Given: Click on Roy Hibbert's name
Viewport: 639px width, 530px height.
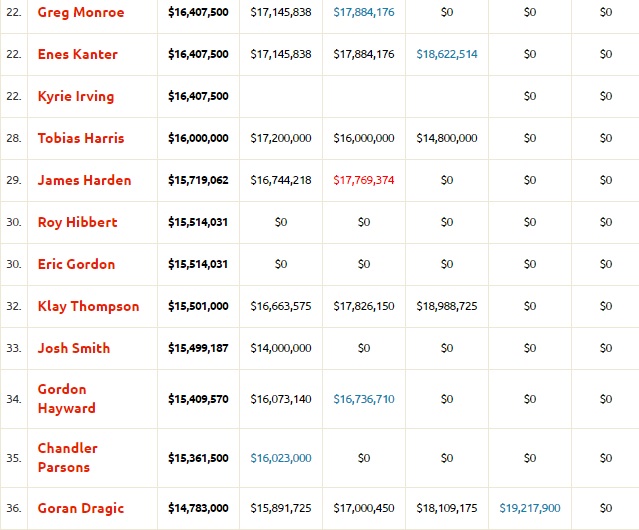Looking at the screenshot, I should pos(77,222).
